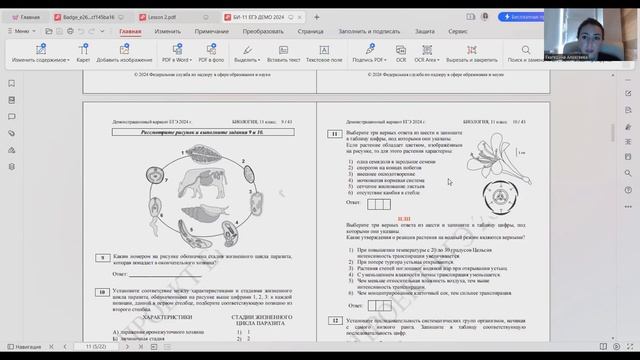Click the answer boxes for question 11
Image resolution: width=640 pixels, height=360 pixels.
(379, 204)
